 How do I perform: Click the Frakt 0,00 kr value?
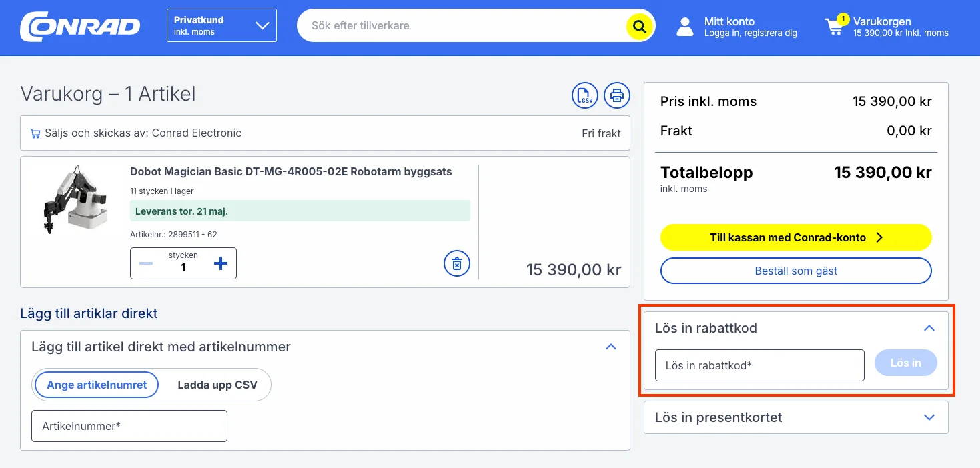click(909, 131)
